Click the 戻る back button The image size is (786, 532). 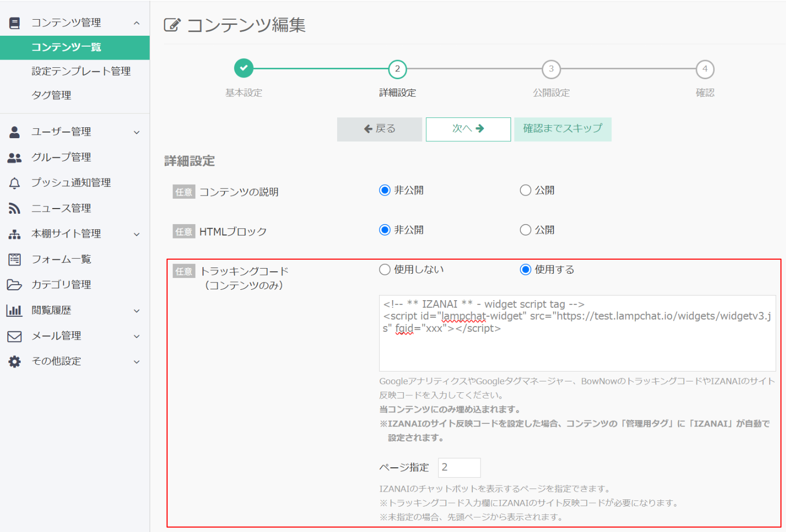380,129
